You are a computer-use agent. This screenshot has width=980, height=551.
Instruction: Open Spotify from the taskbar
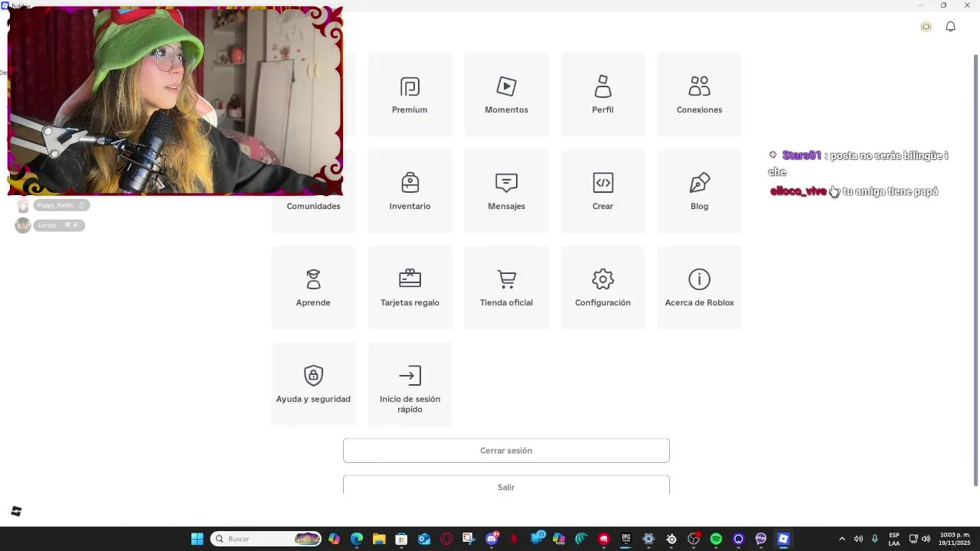click(716, 539)
